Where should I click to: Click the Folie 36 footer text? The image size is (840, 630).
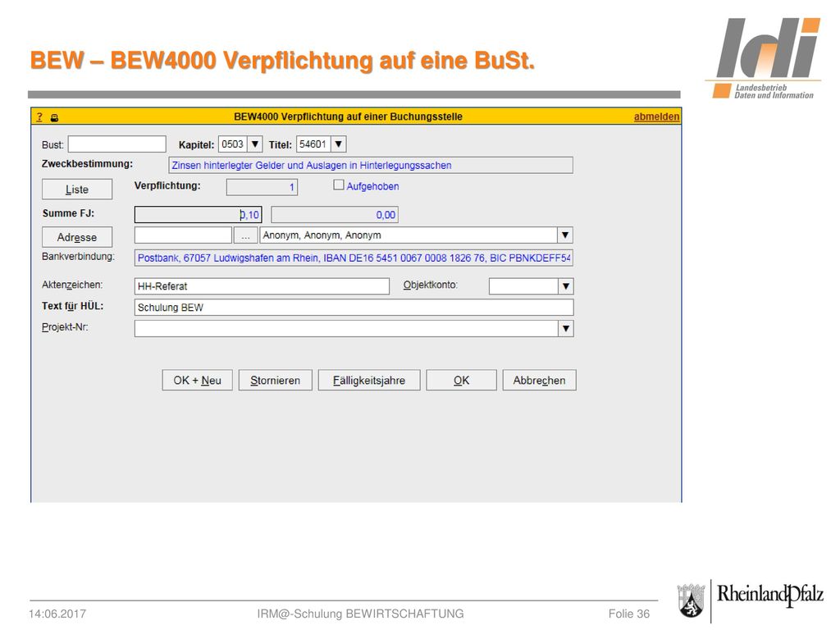628,614
